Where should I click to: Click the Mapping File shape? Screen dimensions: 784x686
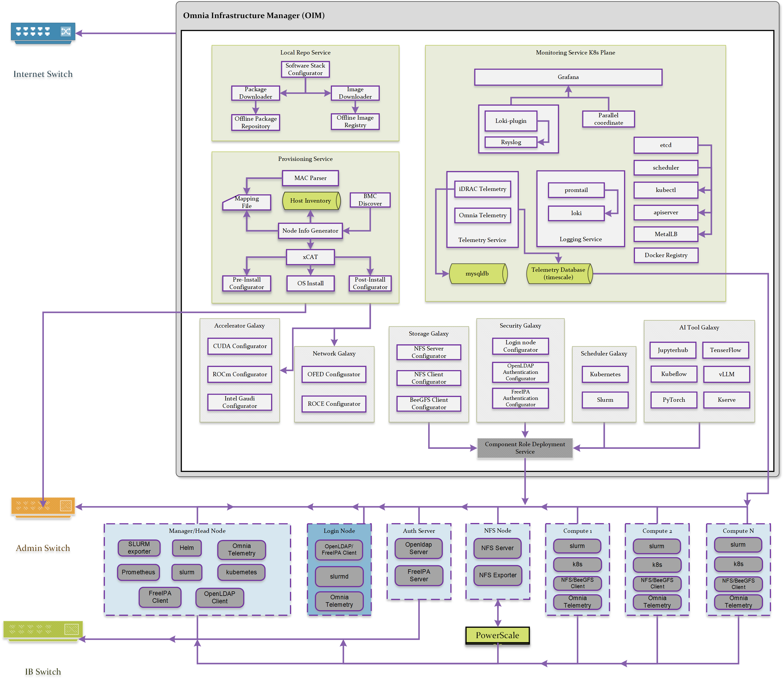(247, 202)
